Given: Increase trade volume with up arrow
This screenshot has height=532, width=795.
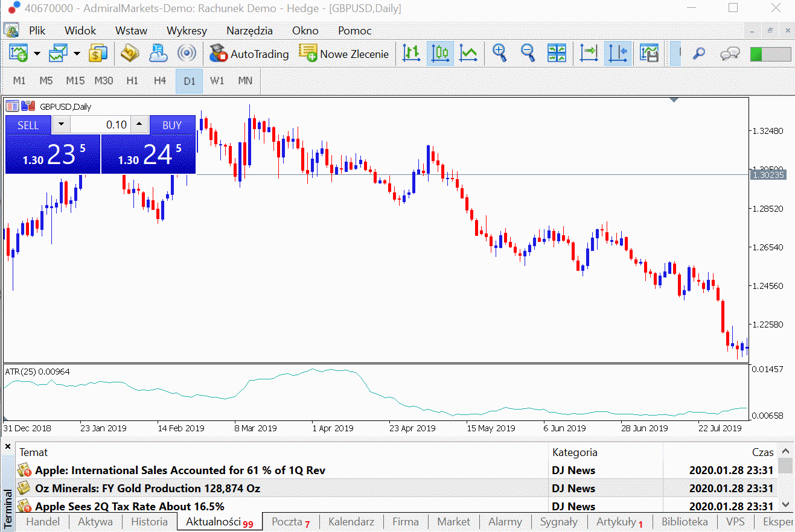Looking at the screenshot, I should point(139,125).
